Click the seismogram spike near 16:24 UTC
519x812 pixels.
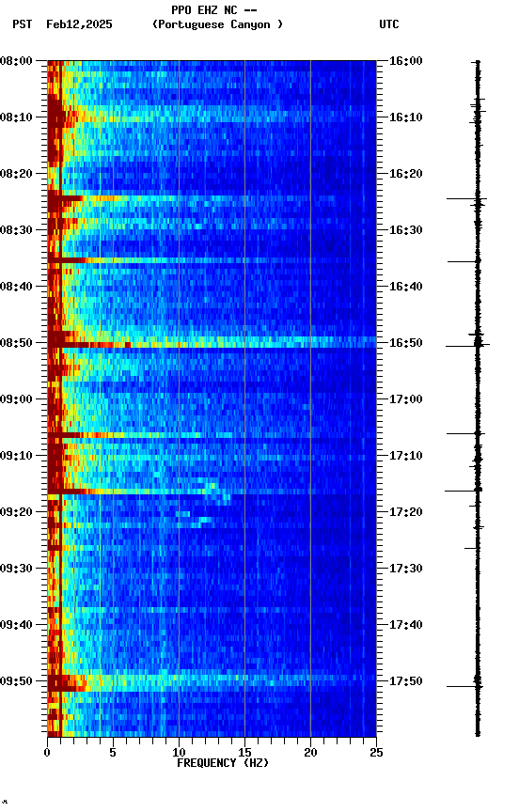[x=466, y=198]
